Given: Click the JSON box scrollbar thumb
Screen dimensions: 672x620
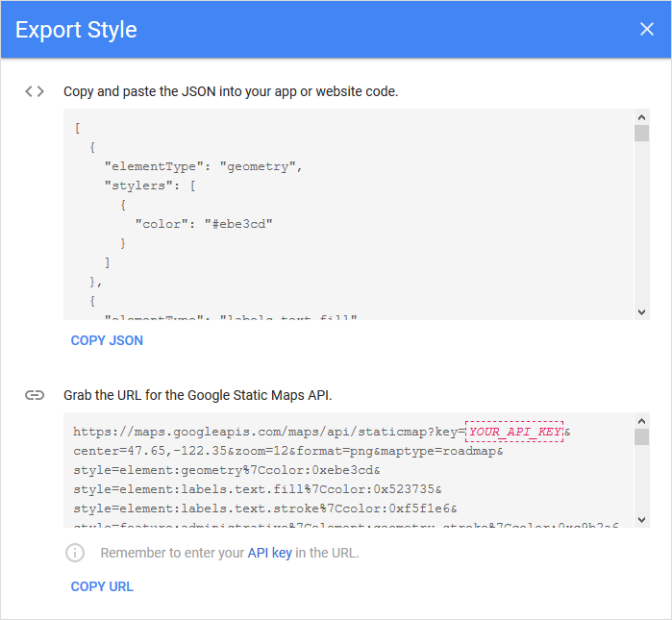Looking at the screenshot, I should (641, 133).
